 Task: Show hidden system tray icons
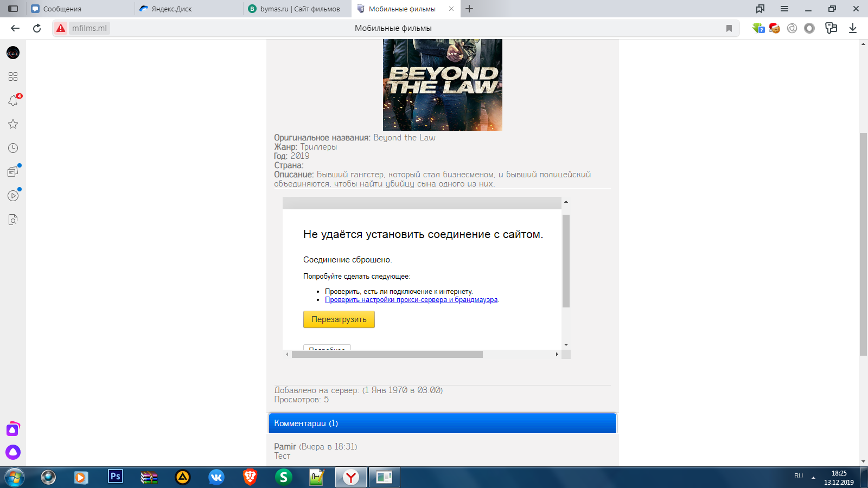[x=813, y=477]
